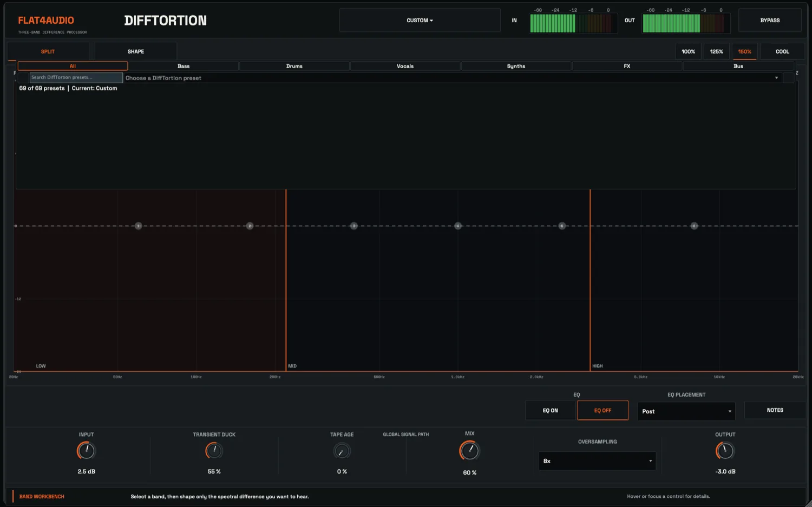Select EQ node 5 near the high crossover

coord(562,226)
